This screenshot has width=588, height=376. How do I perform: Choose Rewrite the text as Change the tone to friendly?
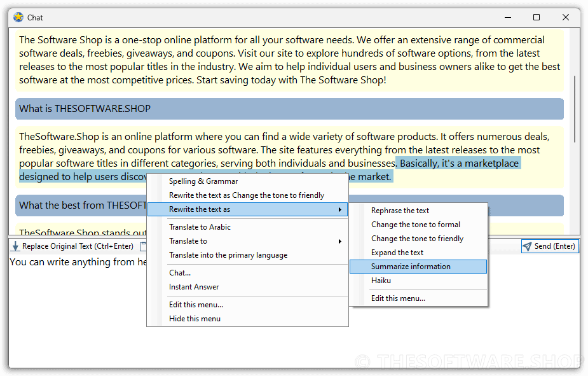[247, 195]
